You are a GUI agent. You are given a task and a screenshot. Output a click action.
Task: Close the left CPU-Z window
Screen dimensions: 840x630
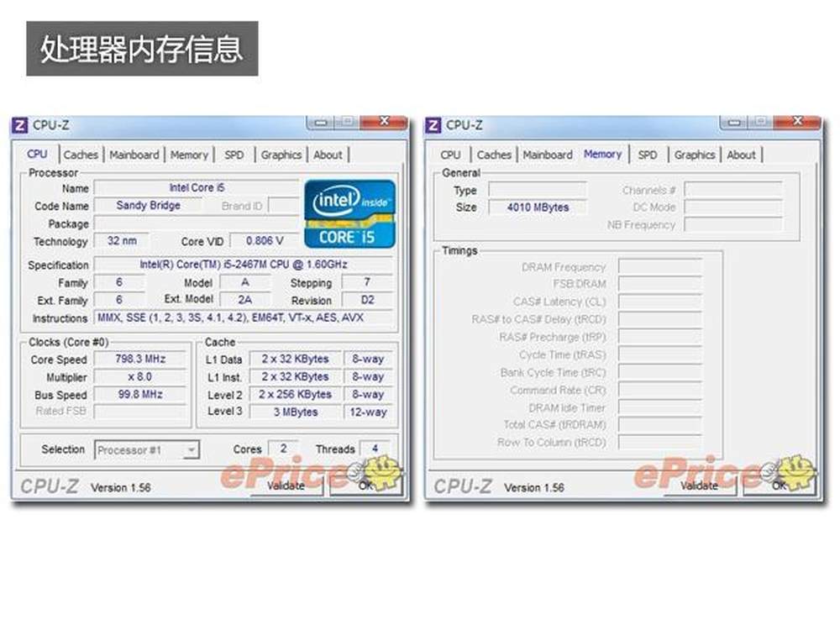point(384,122)
